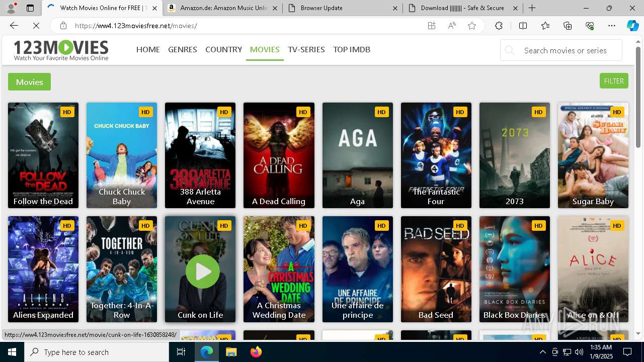Image resolution: width=644 pixels, height=362 pixels.
Task: Open 2073 movie poster
Action: (515, 155)
